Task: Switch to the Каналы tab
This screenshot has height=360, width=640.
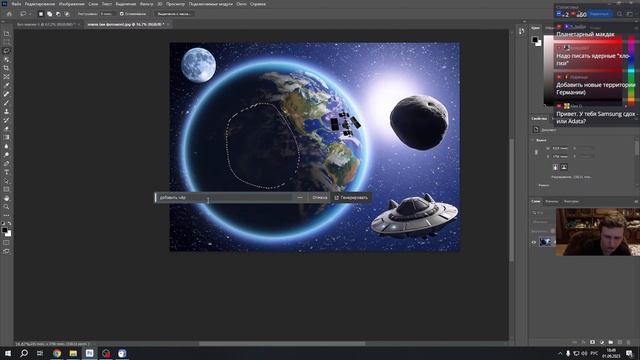Action: pyautogui.click(x=551, y=201)
